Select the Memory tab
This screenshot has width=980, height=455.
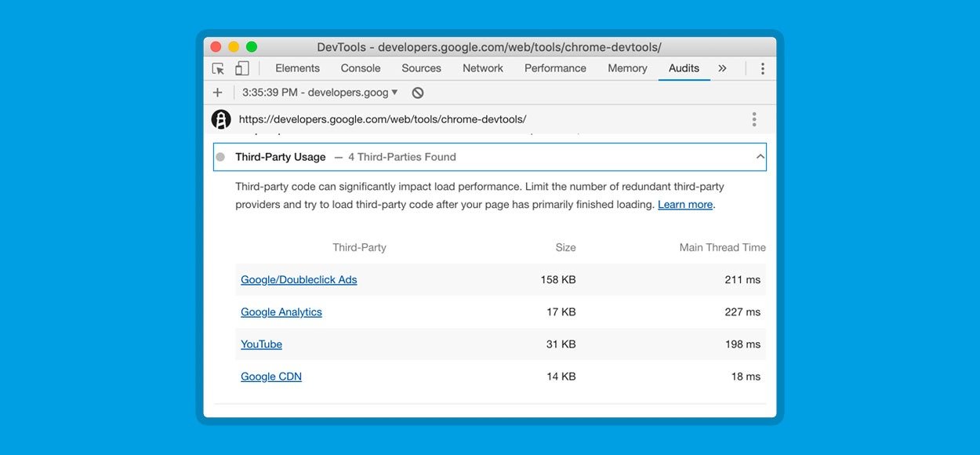click(x=627, y=68)
